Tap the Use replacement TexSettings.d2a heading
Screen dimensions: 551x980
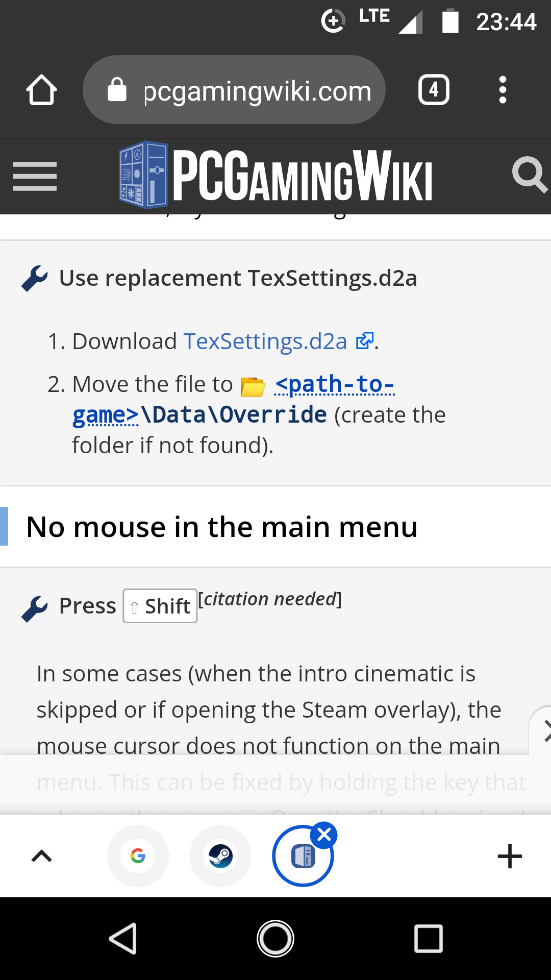[x=238, y=278]
